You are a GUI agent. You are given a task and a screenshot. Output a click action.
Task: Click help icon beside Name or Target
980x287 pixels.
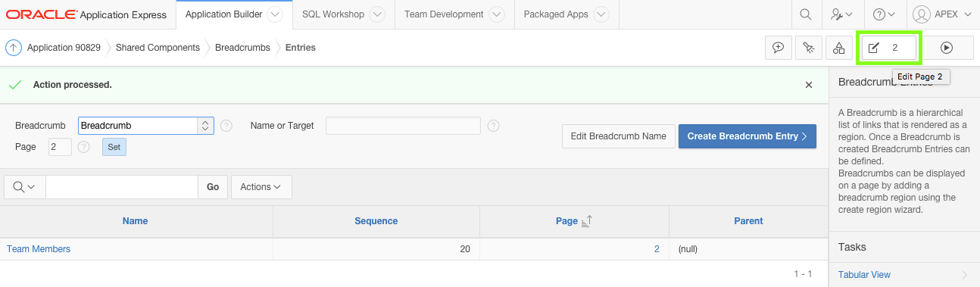click(494, 126)
